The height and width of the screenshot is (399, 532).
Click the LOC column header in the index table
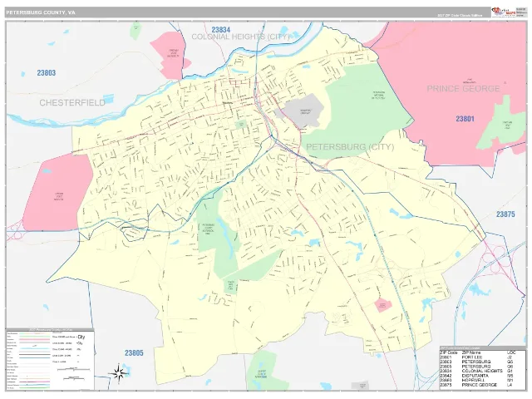(x=512, y=352)
